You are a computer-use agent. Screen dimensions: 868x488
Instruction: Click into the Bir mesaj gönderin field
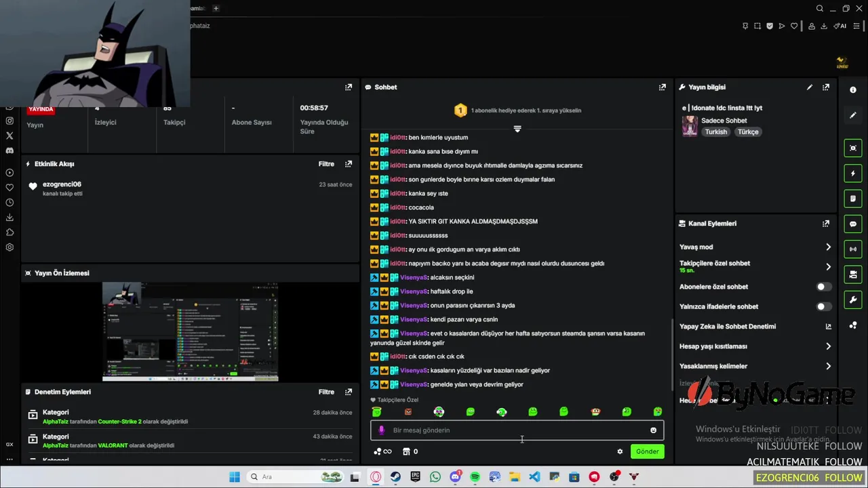[517, 430]
